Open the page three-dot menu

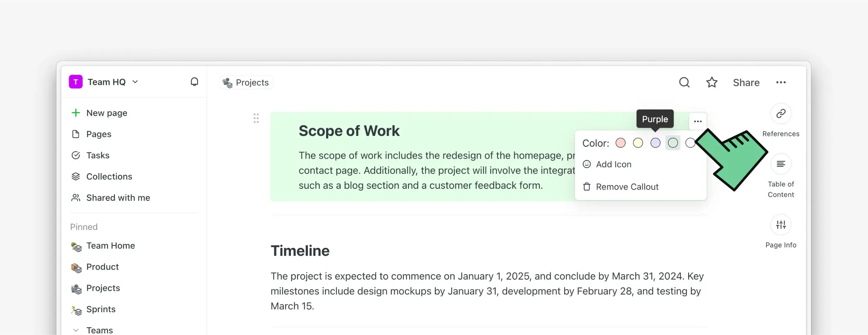pos(781,83)
